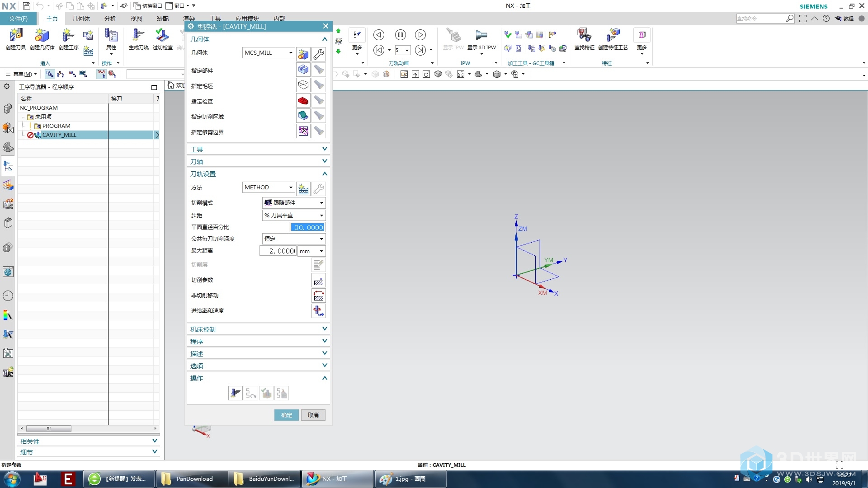Click the Gouge Check (过切检查) icon
The height and width of the screenshot is (488, 868).
point(162,39)
